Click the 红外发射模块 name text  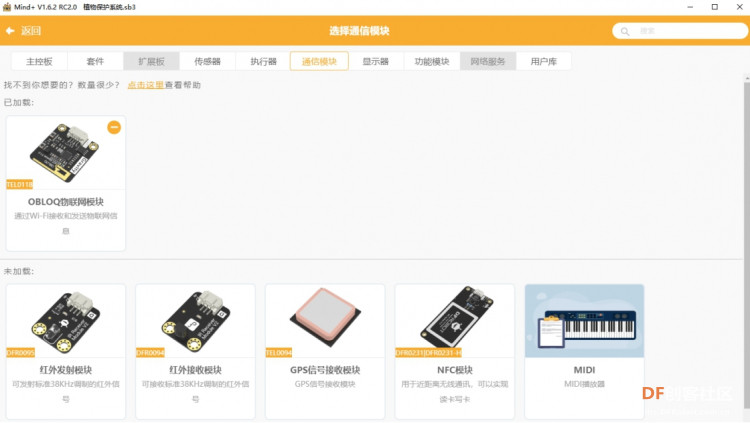click(66, 370)
